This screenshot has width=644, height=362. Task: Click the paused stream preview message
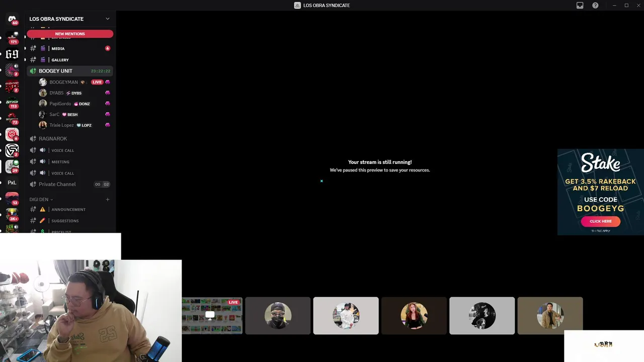point(380,166)
